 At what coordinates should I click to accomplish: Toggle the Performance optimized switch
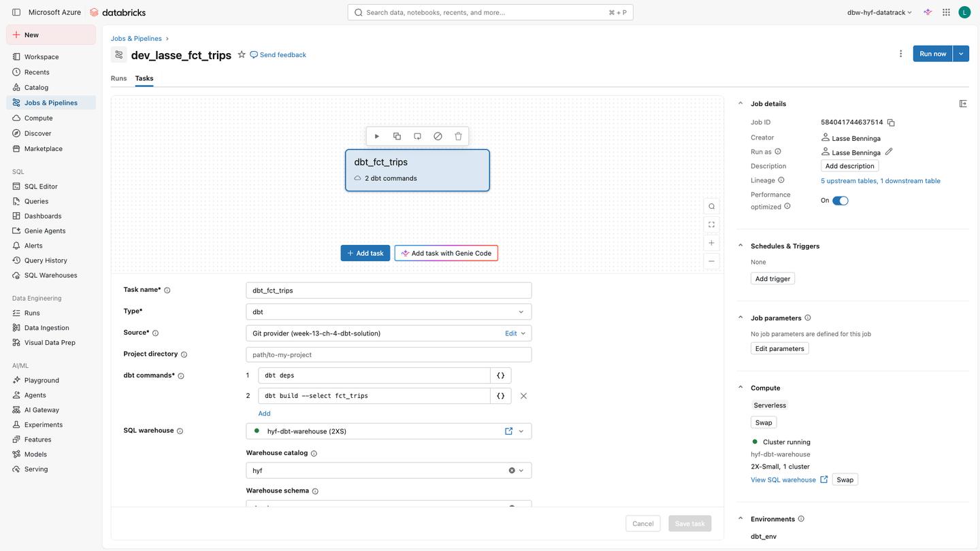[x=840, y=201]
